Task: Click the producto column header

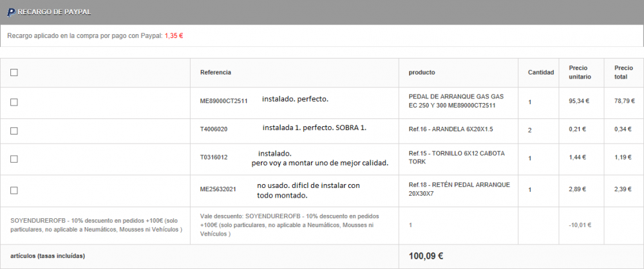Action: click(422, 72)
